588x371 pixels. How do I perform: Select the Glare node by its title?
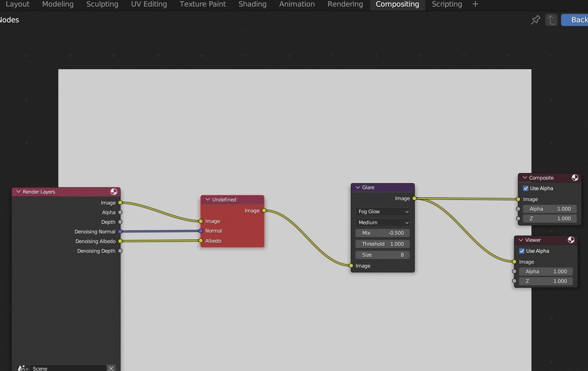click(368, 187)
